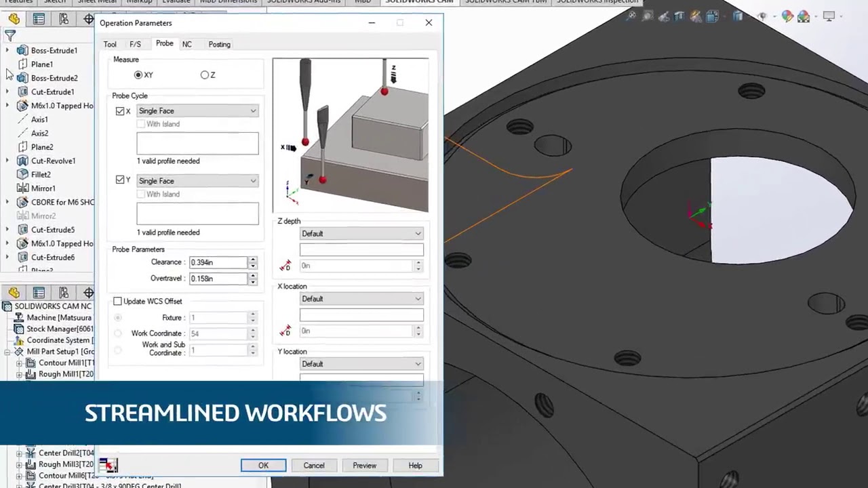Expand the Cut-Extrude1 feature
The height and width of the screenshot is (488, 868).
point(7,91)
